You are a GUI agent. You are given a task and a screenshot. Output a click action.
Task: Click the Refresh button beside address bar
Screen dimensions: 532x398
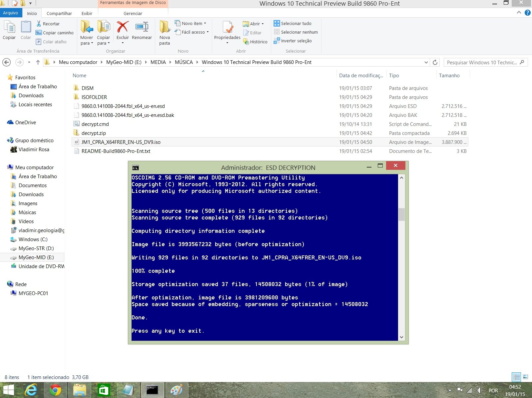click(x=435, y=62)
